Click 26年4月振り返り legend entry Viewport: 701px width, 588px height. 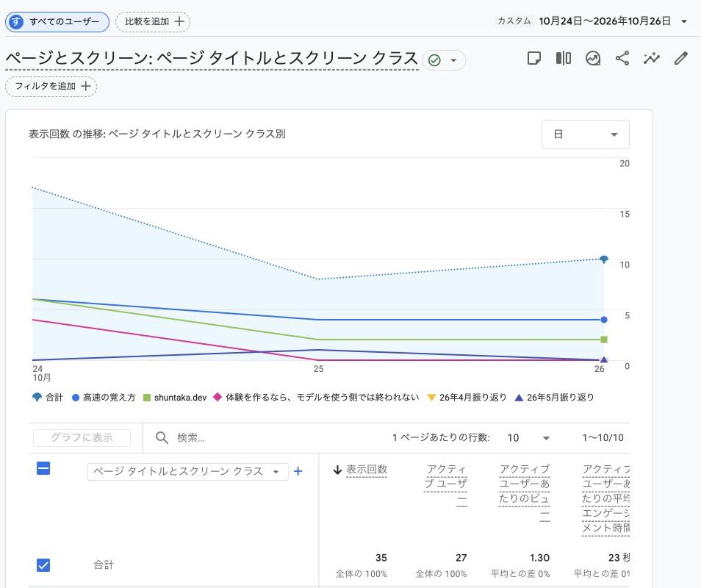click(x=467, y=397)
